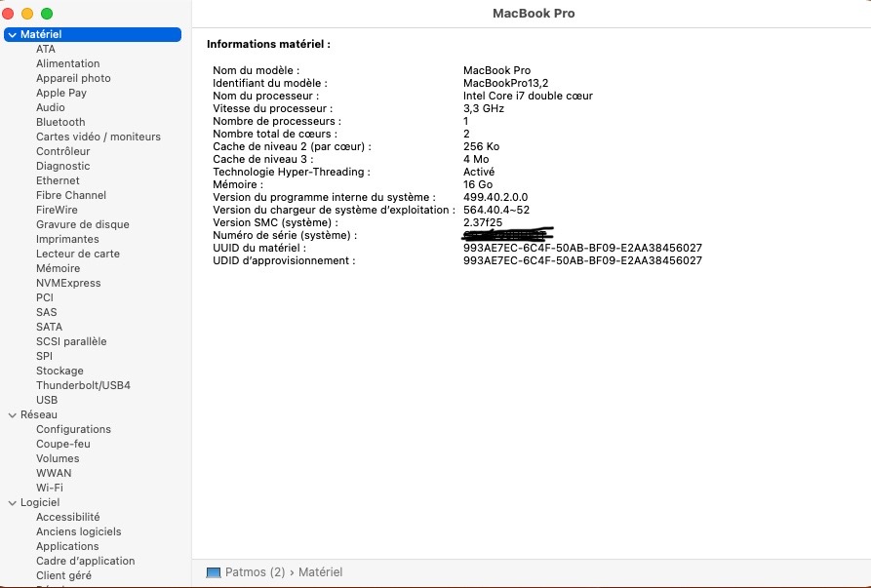Select Client géré under Logiciel
Viewport: 871px width, 588px height.
[63, 575]
